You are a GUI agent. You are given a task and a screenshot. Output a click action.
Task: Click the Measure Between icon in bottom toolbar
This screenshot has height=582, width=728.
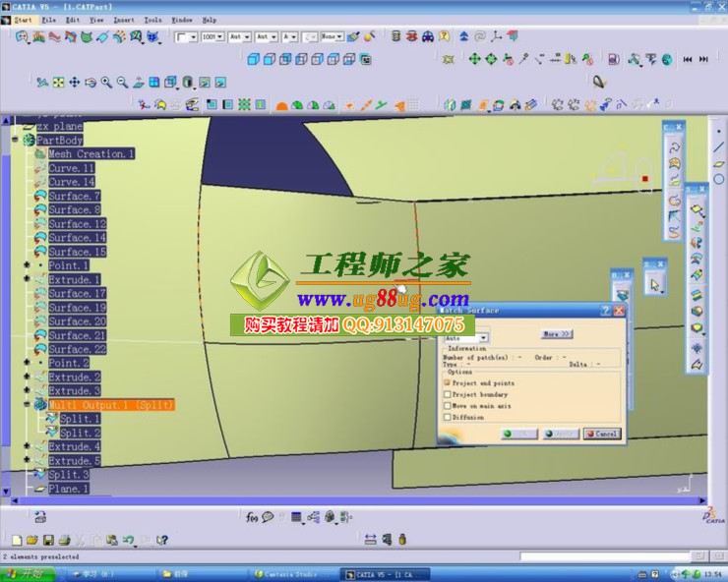click(371, 540)
